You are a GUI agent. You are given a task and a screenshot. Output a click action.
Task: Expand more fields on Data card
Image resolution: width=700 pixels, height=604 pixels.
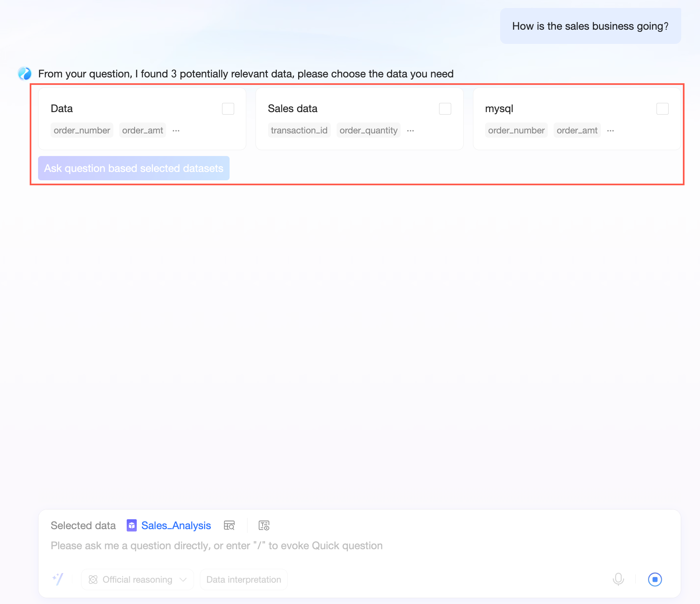coord(176,131)
